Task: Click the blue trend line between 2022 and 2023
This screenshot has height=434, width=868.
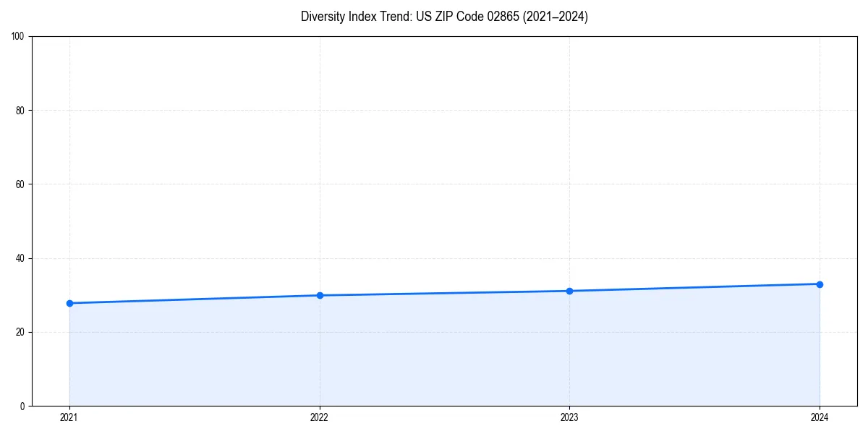Action: point(444,292)
